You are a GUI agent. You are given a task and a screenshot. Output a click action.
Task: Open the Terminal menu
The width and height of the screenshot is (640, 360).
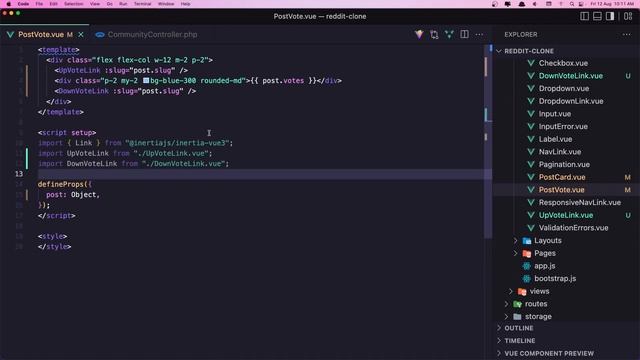pos(142,4)
